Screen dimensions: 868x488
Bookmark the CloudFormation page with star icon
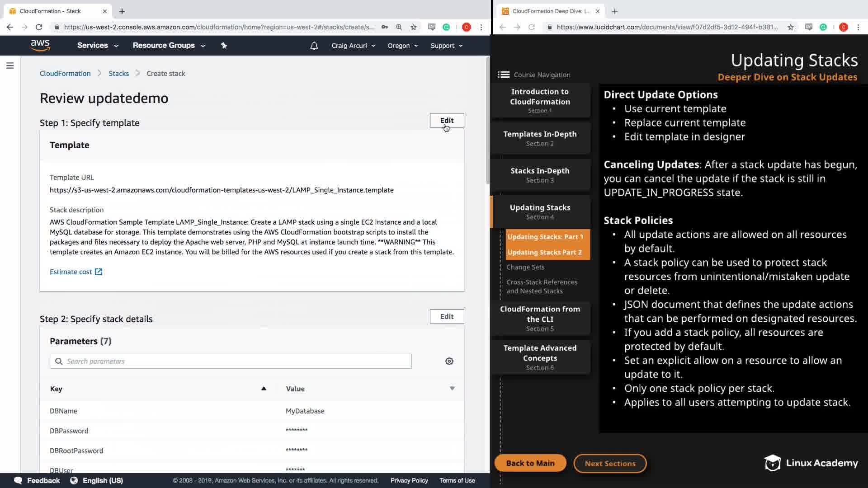pyautogui.click(x=413, y=27)
